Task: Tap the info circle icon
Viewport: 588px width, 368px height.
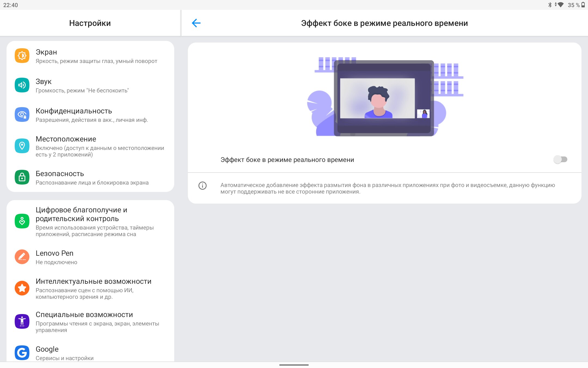Action: (203, 186)
